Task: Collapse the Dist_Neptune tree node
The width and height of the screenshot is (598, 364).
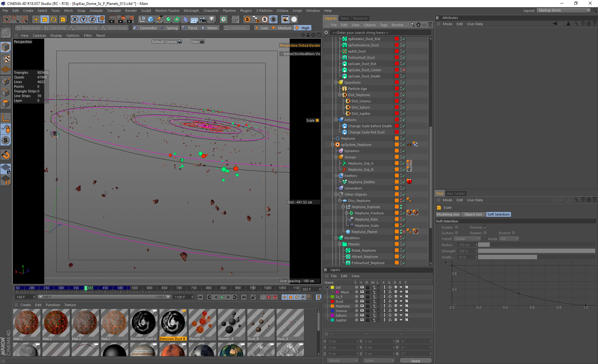Action: pos(339,95)
